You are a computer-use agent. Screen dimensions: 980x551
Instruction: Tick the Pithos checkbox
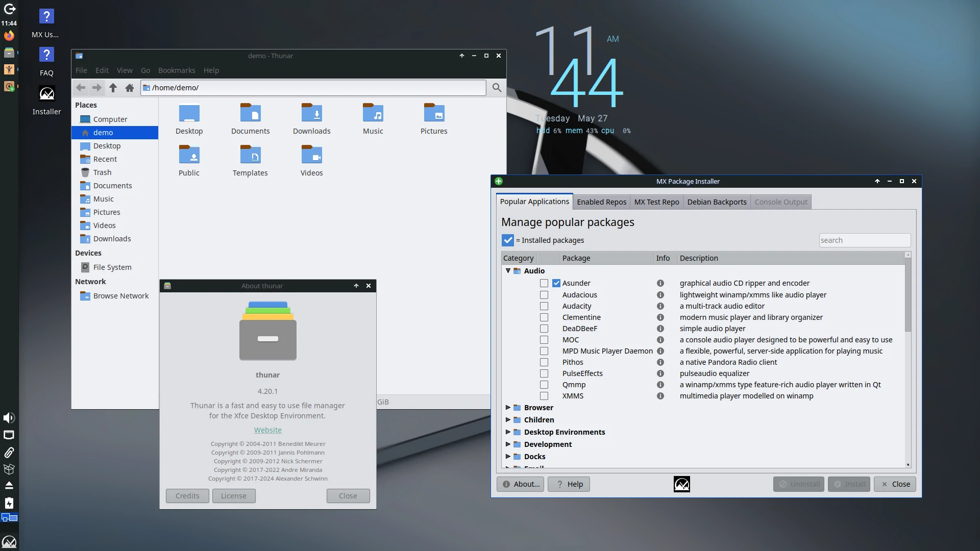click(x=544, y=362)
